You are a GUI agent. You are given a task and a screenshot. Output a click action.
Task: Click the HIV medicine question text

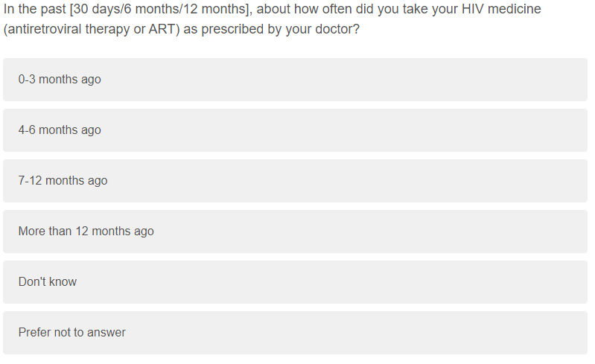(272, 10)
